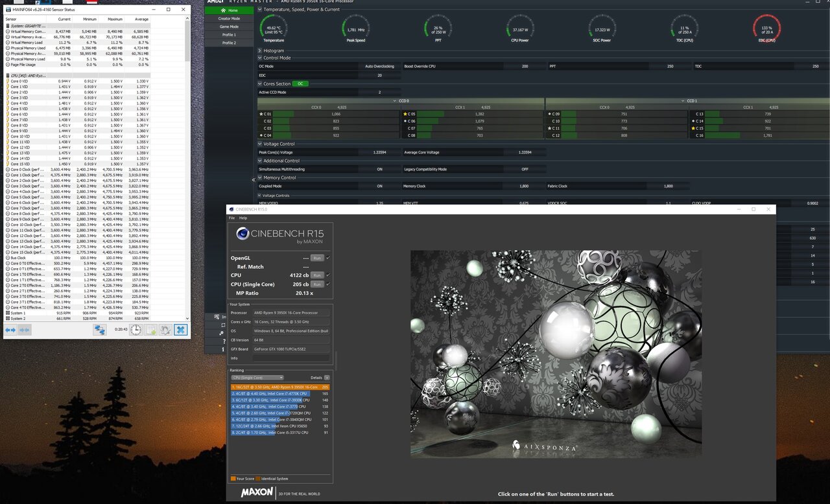Run the CPU benchmark
Screen dimensions: 830x504
(x=316, y=275)
